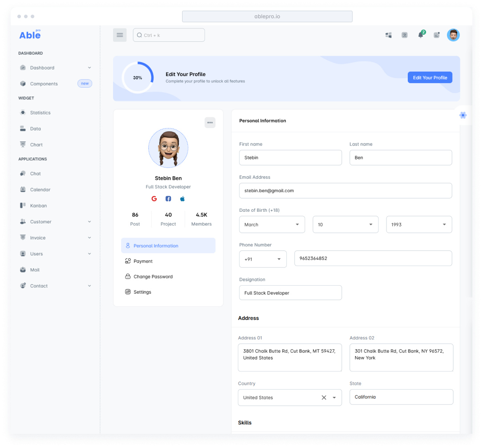Open the +91 country code dropdown

click(263, 259)
